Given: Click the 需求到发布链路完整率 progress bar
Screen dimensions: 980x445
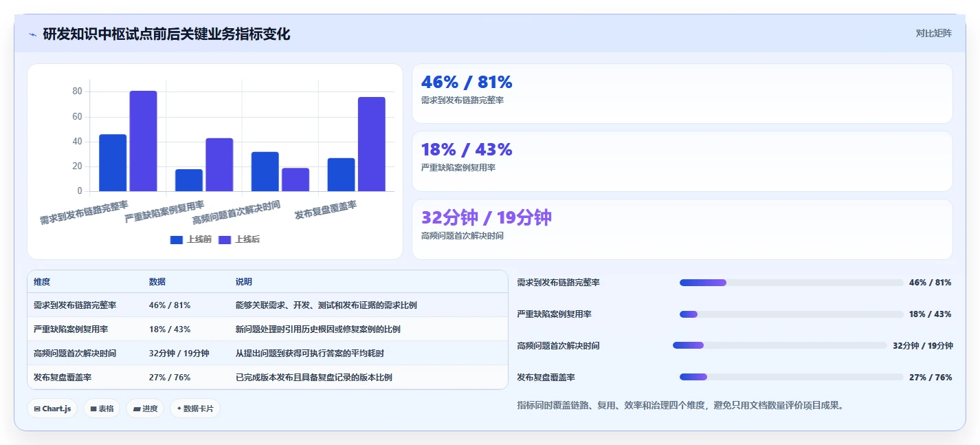Looking at the screenshot, I should pos(791,283).
